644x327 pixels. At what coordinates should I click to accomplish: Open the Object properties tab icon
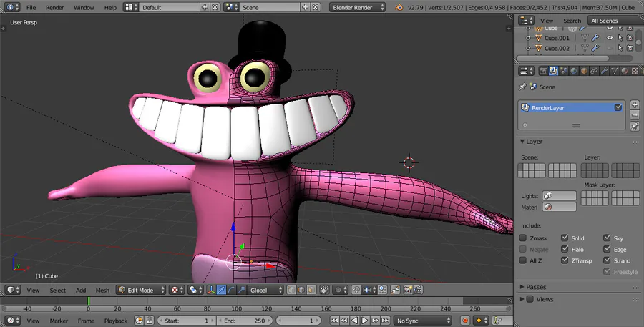click(584, 71)
